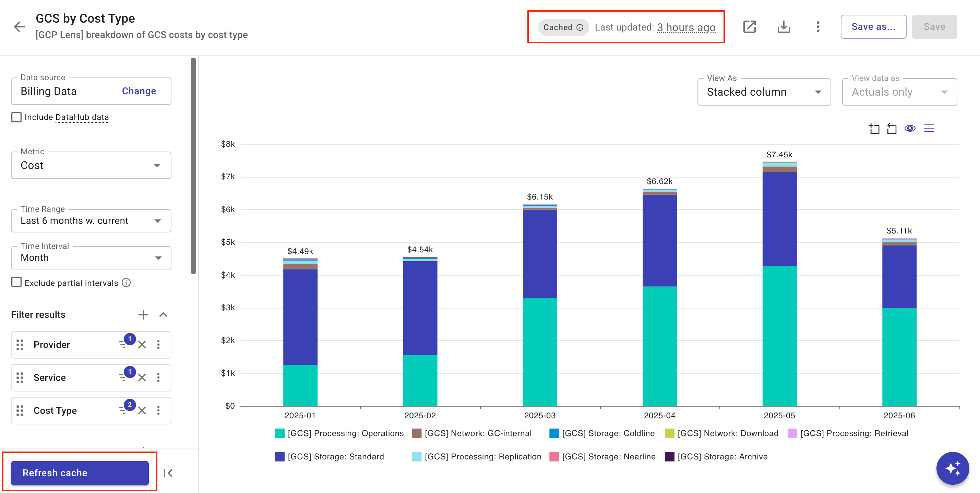Viewport: 980px width, 493px height.
Task: Go back using the back arrow
Action: coord(19,27)
